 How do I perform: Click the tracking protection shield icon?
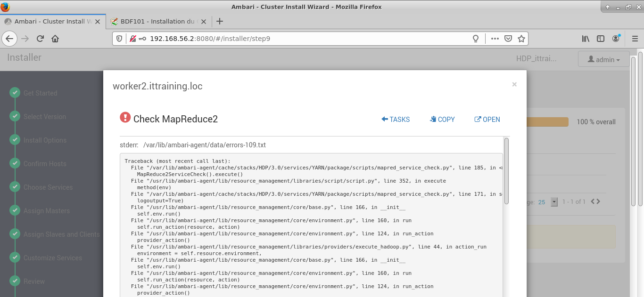[x=119, y=39]
